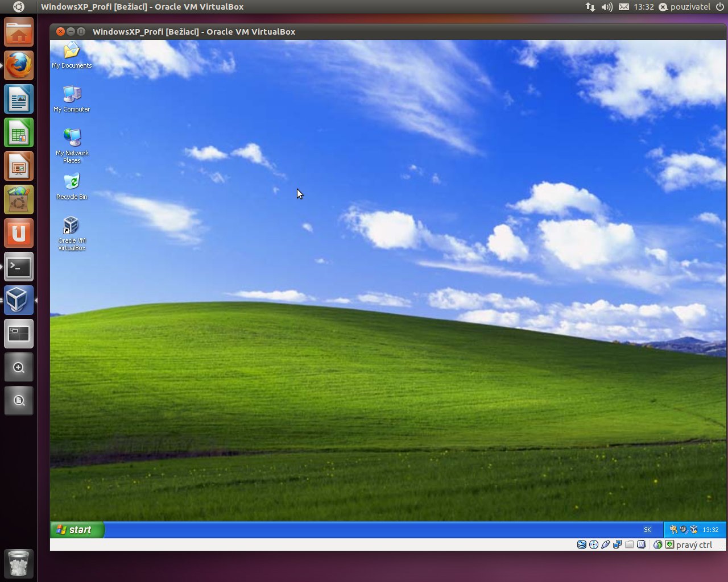The width and height of the screenshot is (728, 582).
Task: Click the hard disk activity status icon
Action: click(582, 544)
